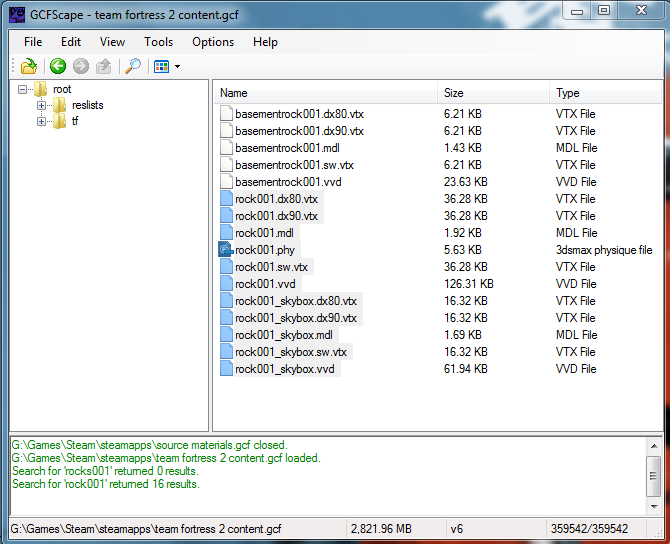Select file name rock001.phy

click(x=265, y=250)
